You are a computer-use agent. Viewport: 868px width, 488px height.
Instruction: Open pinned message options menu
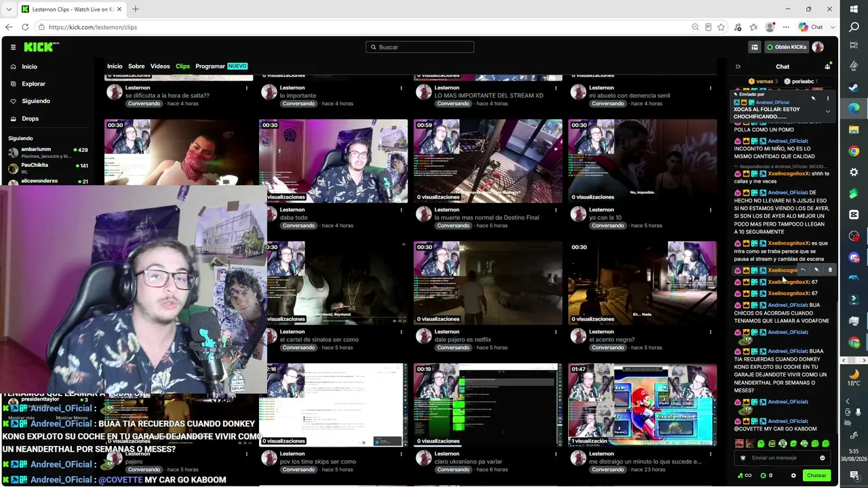pos(827,98)
